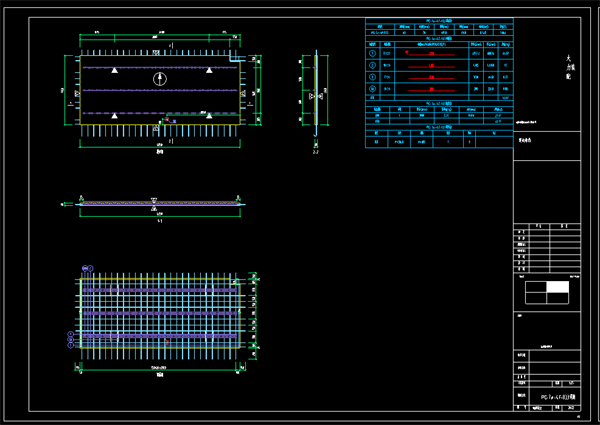This screenshot has height=425, width=600.
Task: Click the 2-2 section label under the narrow section
Action: (x=316, y=152)
